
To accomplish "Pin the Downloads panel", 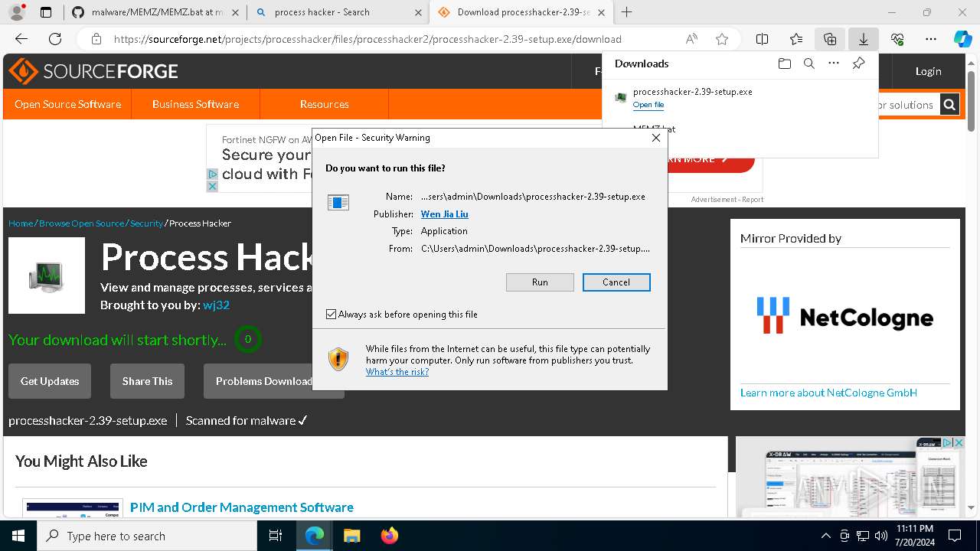I will [x=858, y=64].
